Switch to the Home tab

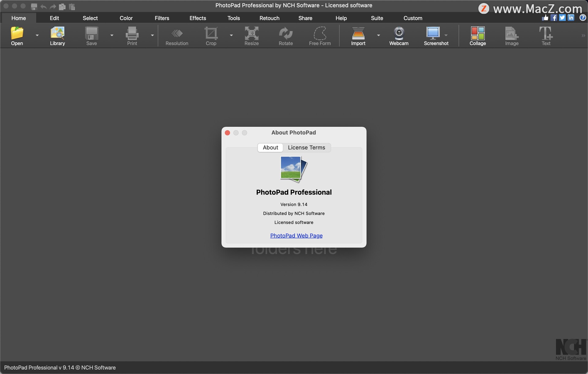point(19,18)
